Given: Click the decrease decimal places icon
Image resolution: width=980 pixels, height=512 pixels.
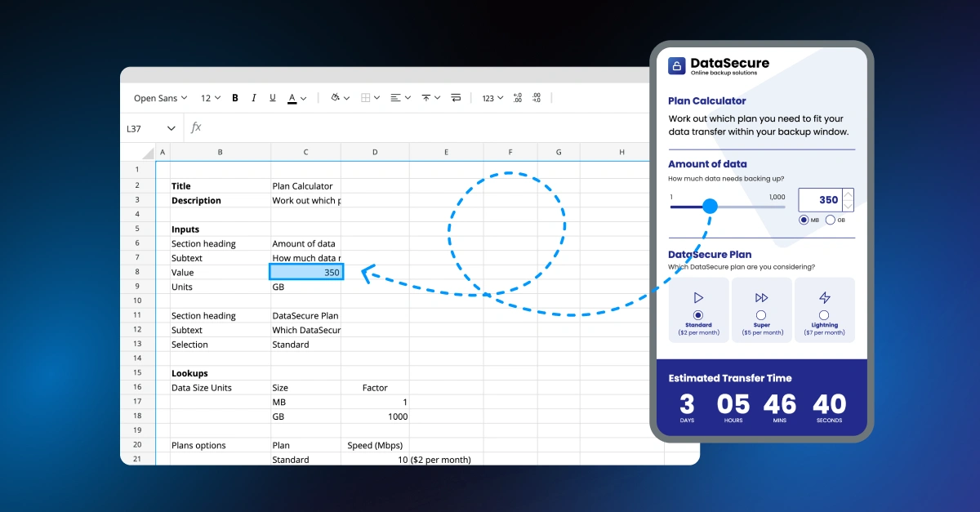Looking at the screenshot, I should coord(537,98).
